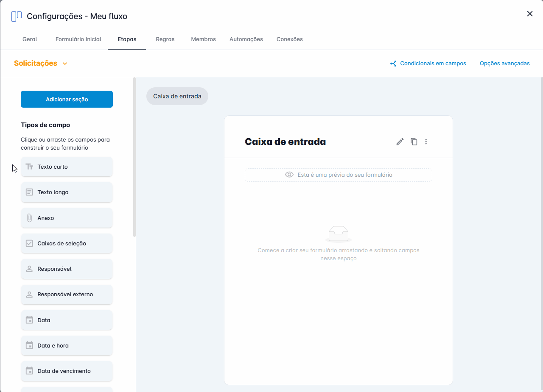The height and width of the screenshot is (392, 543).
Task: Add a Responsável field
Action: [x=67, y=269]
